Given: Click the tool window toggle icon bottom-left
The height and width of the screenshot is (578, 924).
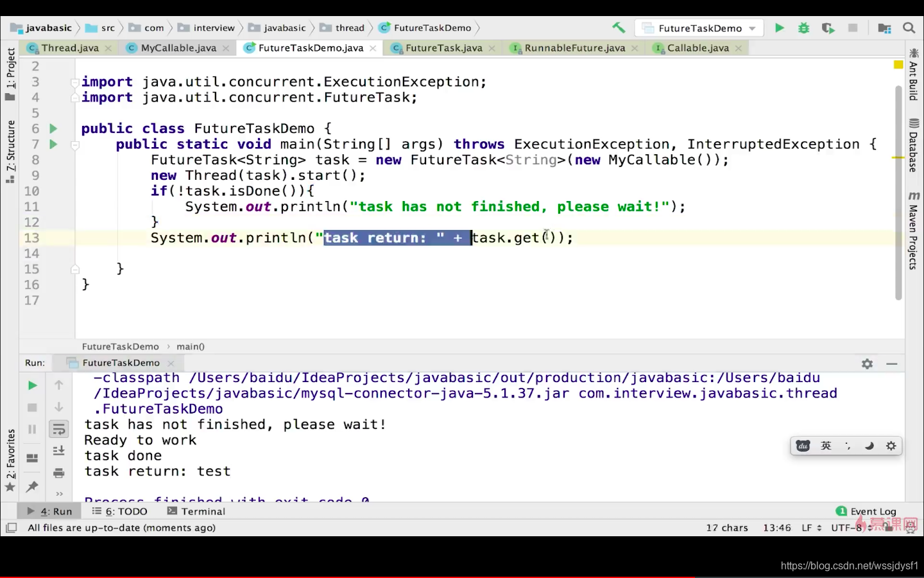Looking at the screenshot, I should pos(11,528).
